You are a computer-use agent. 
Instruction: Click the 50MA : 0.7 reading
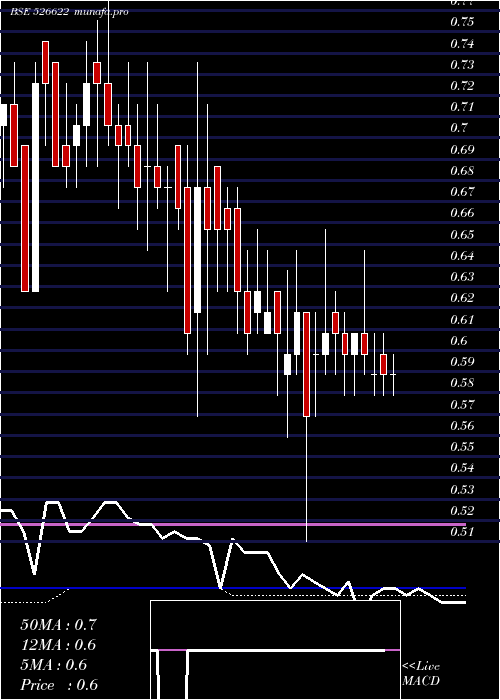point(58,624)
